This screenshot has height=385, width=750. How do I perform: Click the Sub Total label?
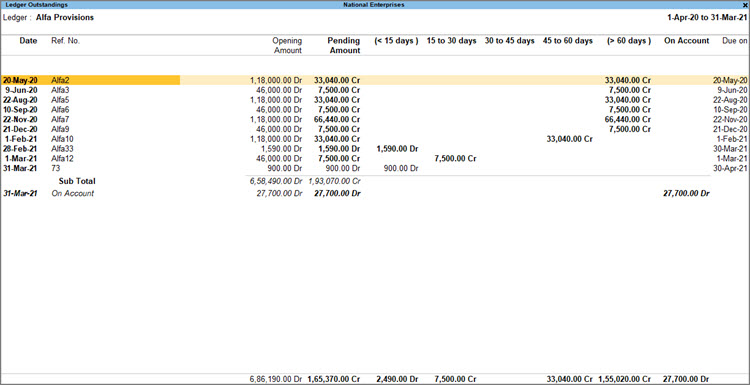[77, 181]
